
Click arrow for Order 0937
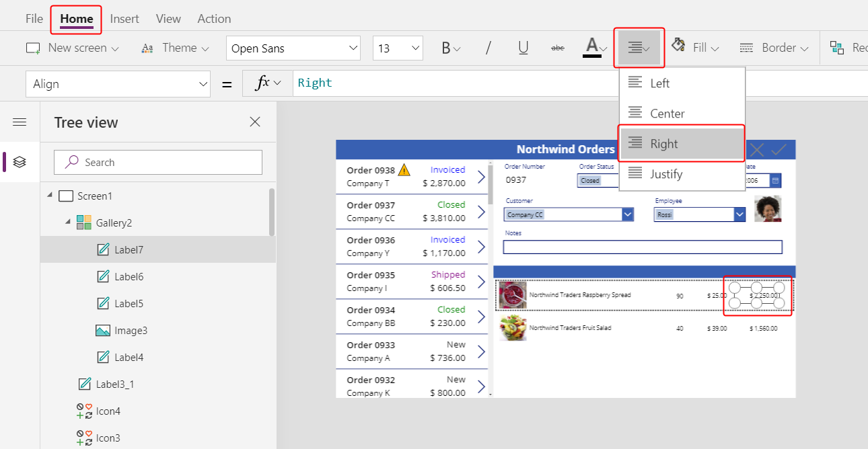click(x=480, y=212)
